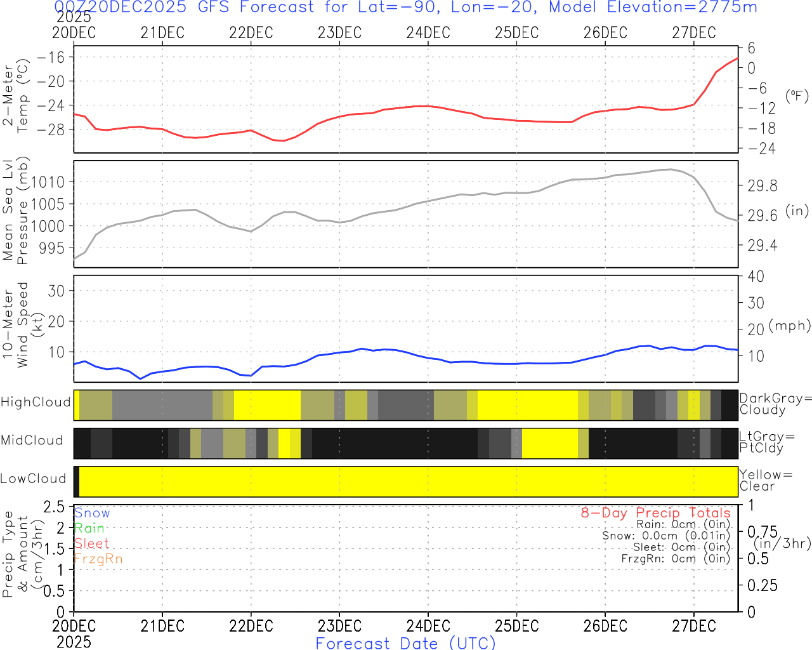Click 24DEC on the bottom date axis

click(428, 626)
